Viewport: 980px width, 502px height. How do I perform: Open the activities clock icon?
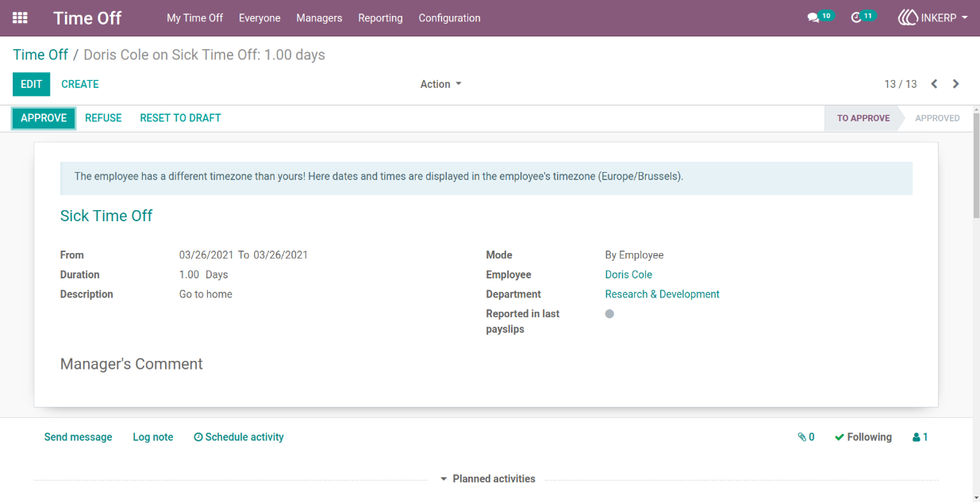[856, 17]
